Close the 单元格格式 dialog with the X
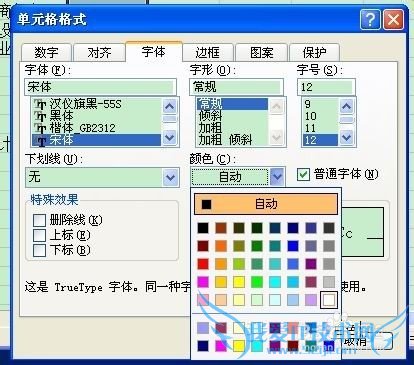The image size is (414, 365). (393, 20)
